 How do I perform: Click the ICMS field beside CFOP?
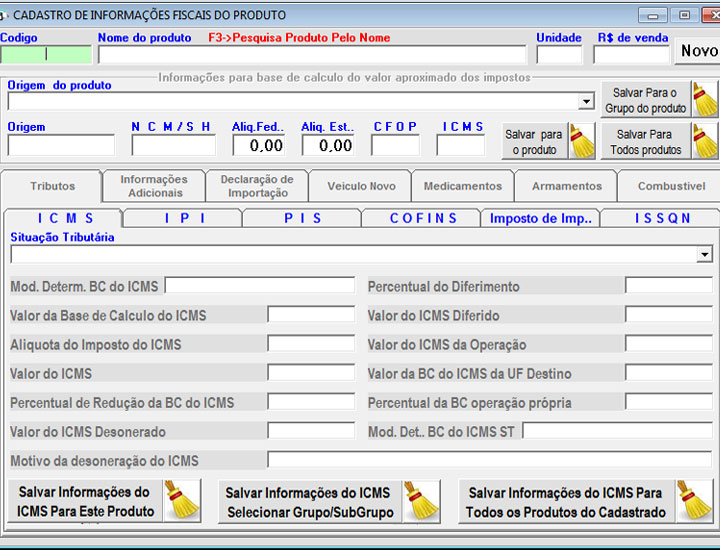click(x=461, y=145)
